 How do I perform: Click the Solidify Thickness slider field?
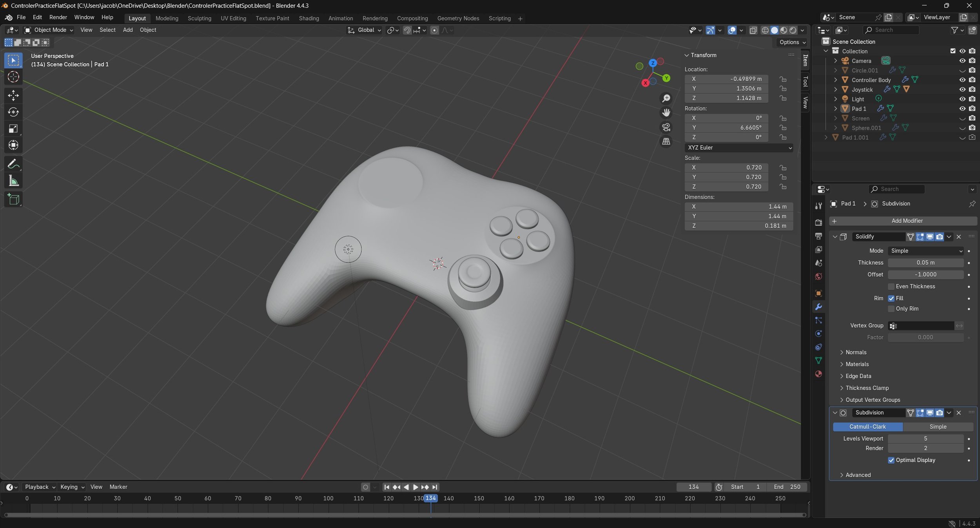(925, 263)
